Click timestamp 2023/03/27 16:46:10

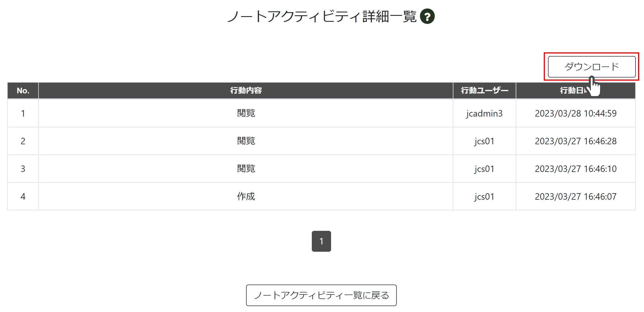575,169
